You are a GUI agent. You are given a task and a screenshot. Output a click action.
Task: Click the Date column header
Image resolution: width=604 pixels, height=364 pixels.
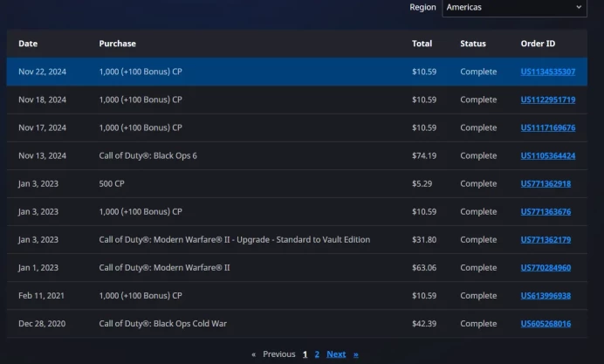(x=28, y=44)
